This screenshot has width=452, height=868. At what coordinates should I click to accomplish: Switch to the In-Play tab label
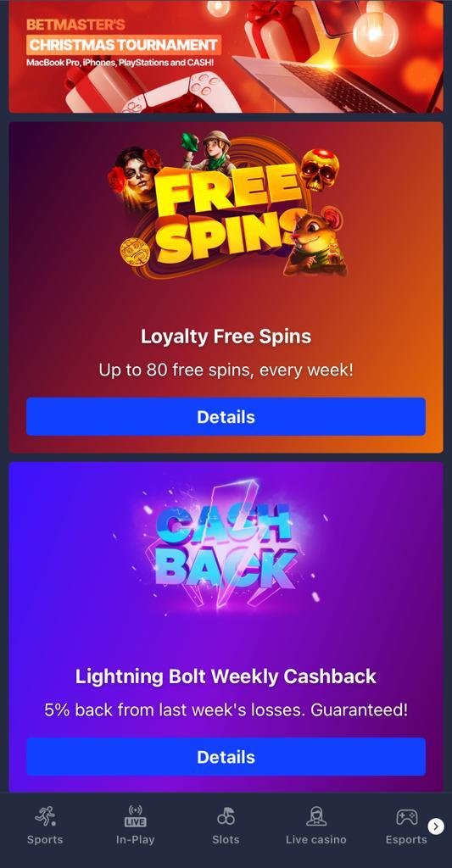[x=135, y=840]
